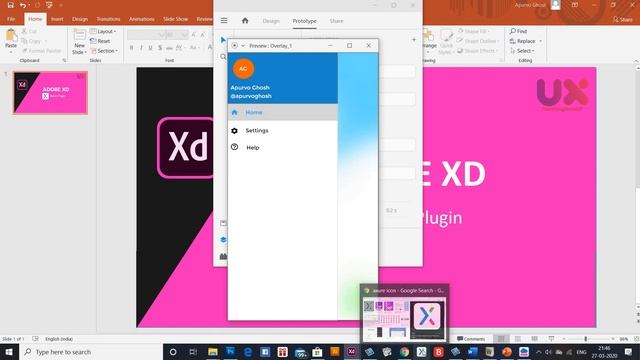Open the Select dropdown in Editing
The height and width of the screenshot is (360, 640).
coord(522,51)
